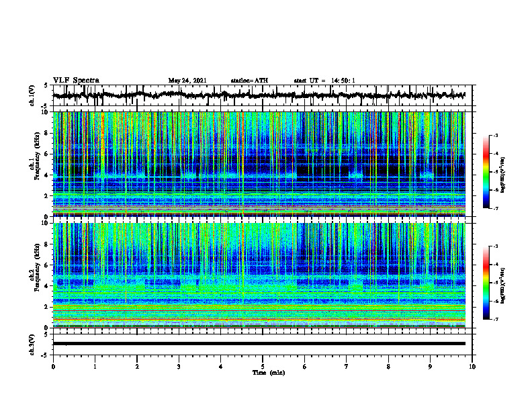Click the log(PSD) label of the ch.1 color bar

503,175
